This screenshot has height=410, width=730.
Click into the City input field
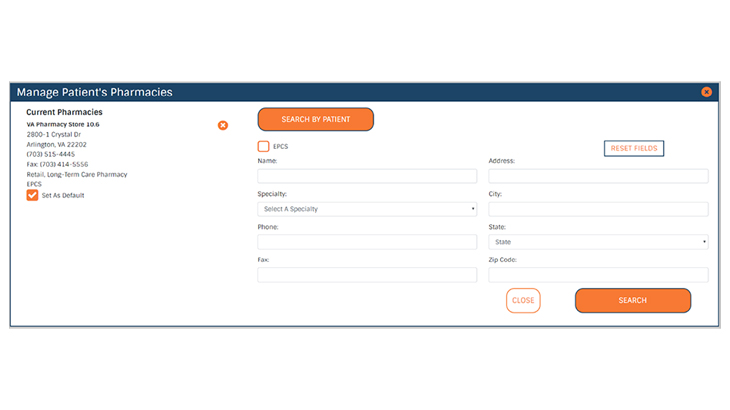coord(598,209)
